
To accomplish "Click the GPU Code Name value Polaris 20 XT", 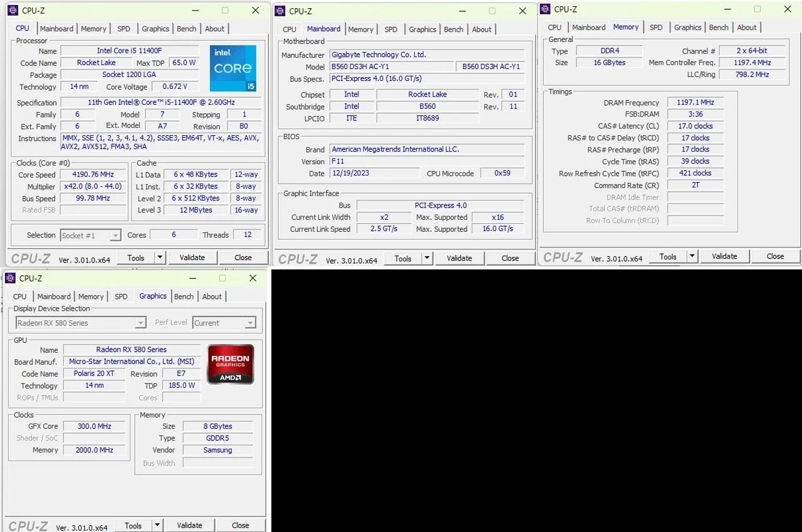I will tap(94, 373).
